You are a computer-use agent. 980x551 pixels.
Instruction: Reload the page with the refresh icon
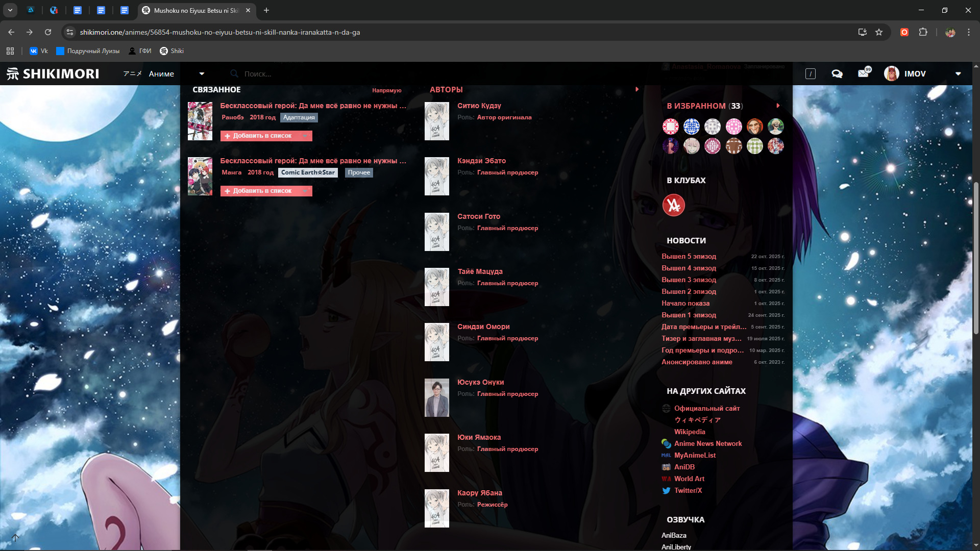(48, 32)
